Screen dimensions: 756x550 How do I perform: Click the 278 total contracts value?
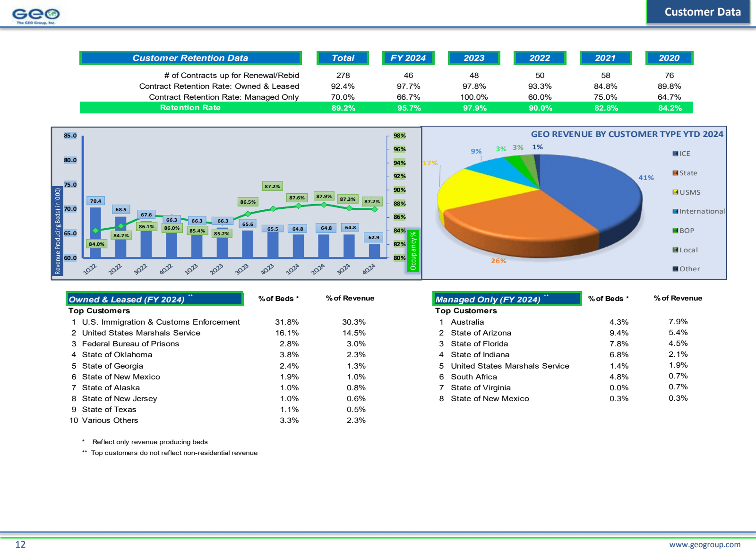click(x=343, y=75)
